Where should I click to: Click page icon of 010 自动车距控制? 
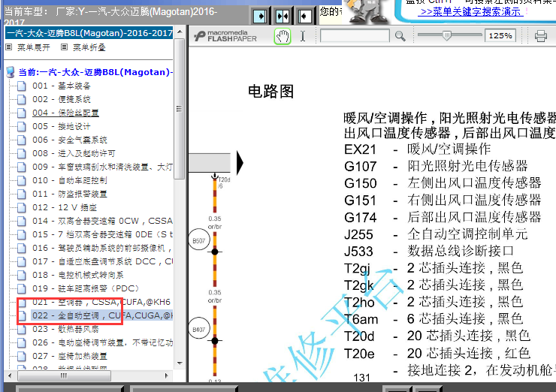click(x=22, y=181)
